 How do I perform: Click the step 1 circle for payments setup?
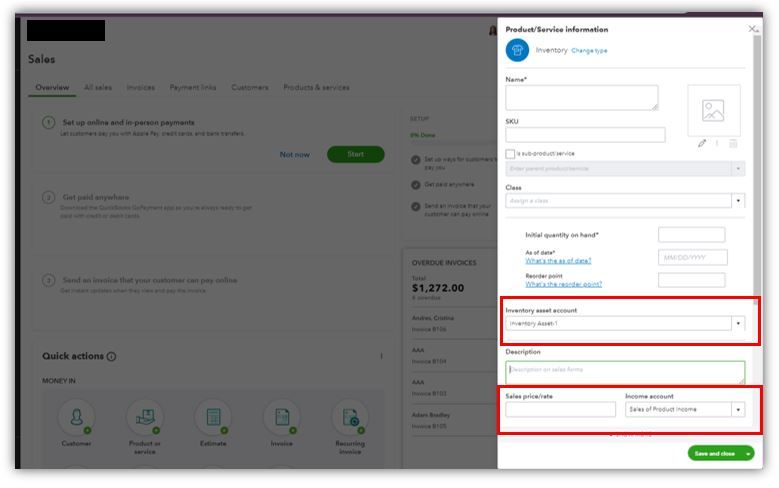point(48,122)
